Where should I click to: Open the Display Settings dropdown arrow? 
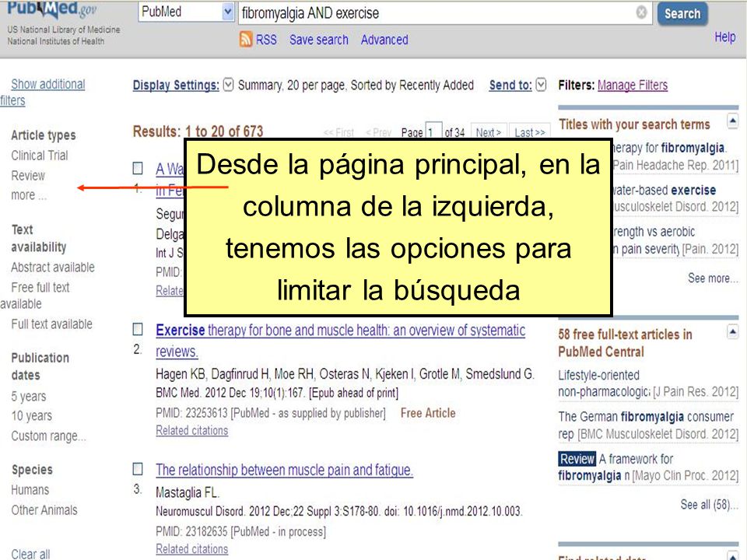(229, 85)
